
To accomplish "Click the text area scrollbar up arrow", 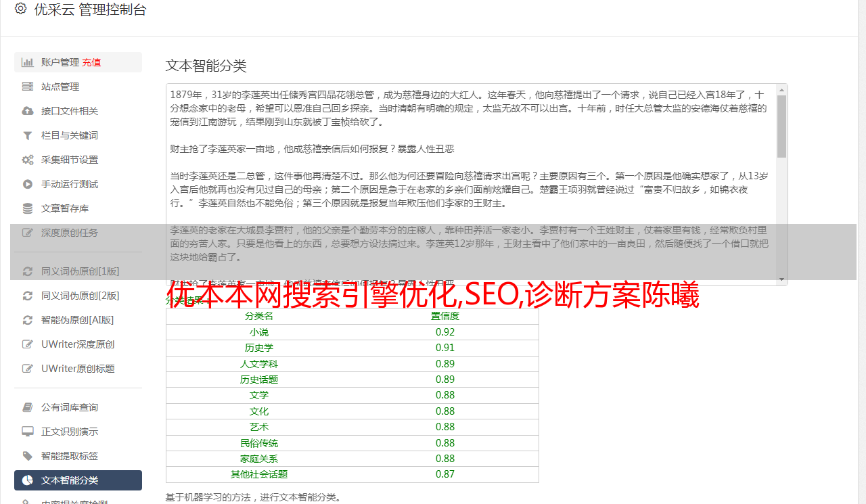I will [x=782, y=89].
